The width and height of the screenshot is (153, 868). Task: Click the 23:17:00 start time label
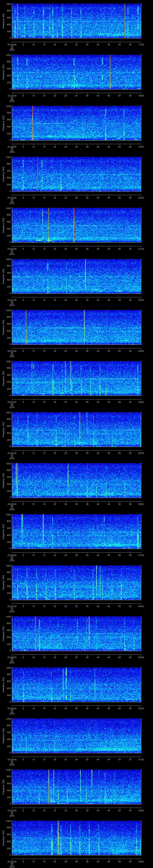(12, 96)
